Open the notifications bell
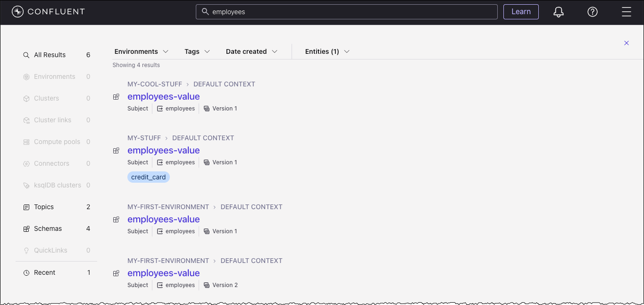Screen dimensions: 644x305 click(x=559, y=12)
